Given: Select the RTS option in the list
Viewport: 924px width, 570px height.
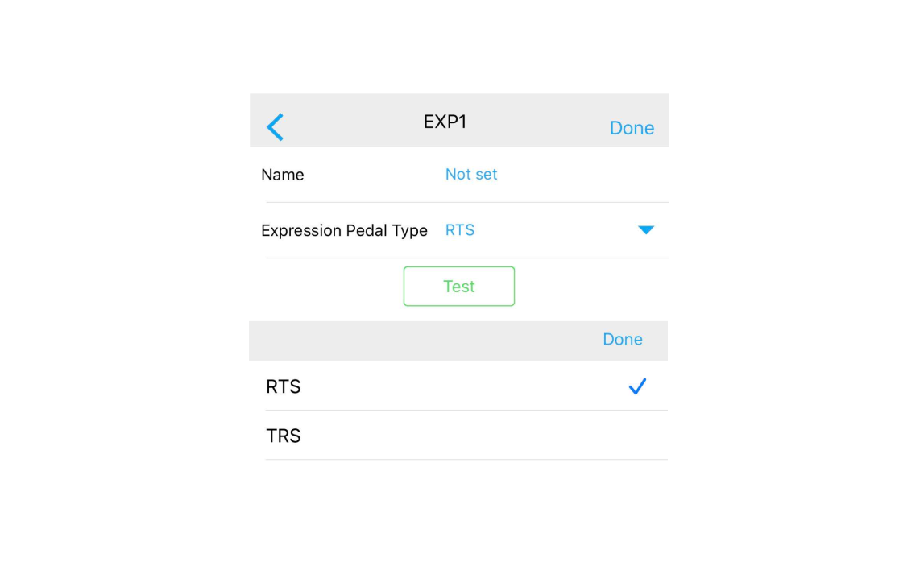Looking at the screenshot, I should (x=284, y=387).
